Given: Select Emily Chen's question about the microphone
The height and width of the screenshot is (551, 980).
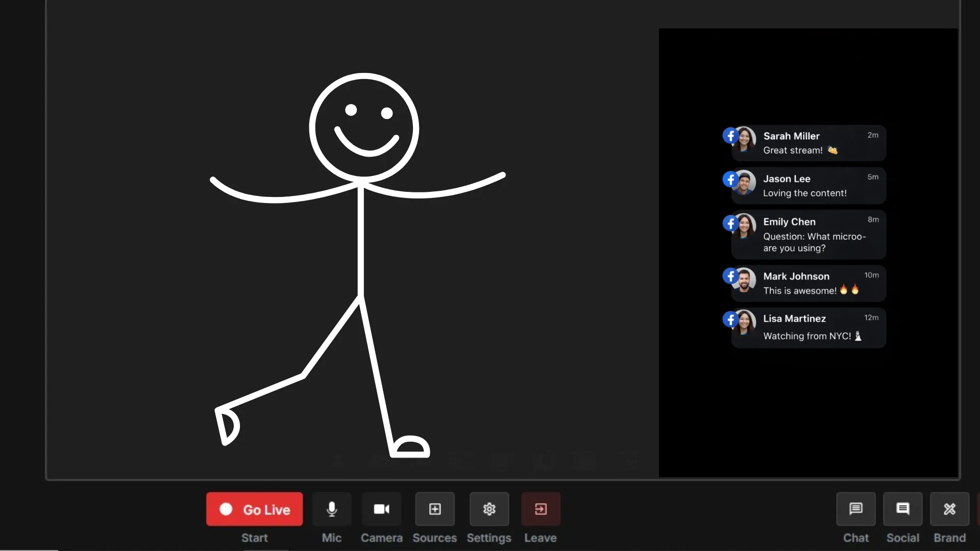Looking at the screenshot, I should [815, 242].
